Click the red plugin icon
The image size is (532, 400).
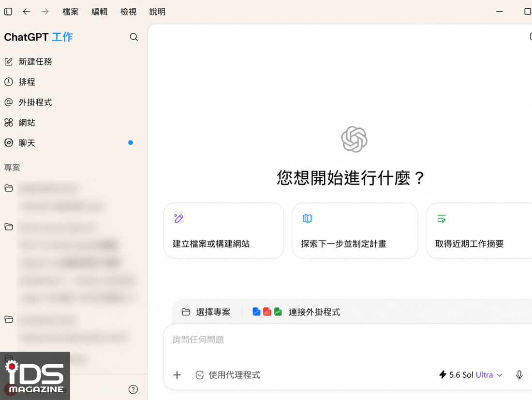(267, 312)
